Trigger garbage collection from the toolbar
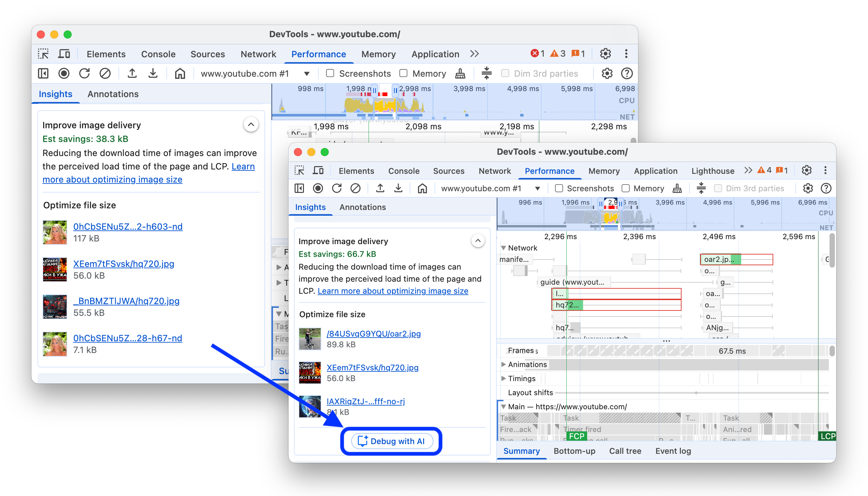868x496 pixels. point(677,188)
